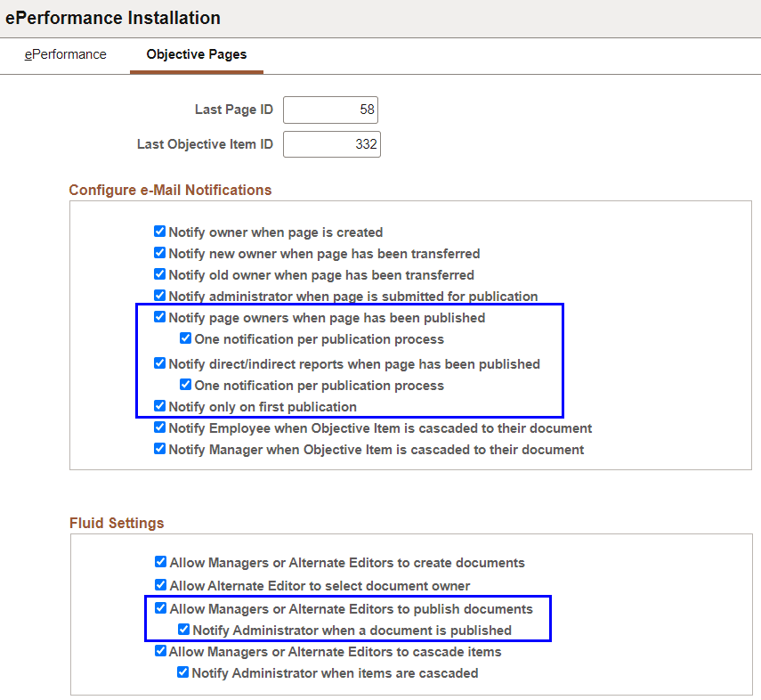The width and height of the screenshot is (761, 700).
Task: Disable allow Managers to publish documents
Action: (x=160, y=607)
